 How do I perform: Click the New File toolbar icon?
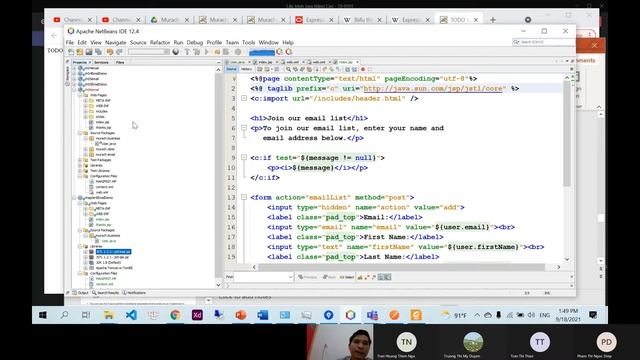point(71,52)
